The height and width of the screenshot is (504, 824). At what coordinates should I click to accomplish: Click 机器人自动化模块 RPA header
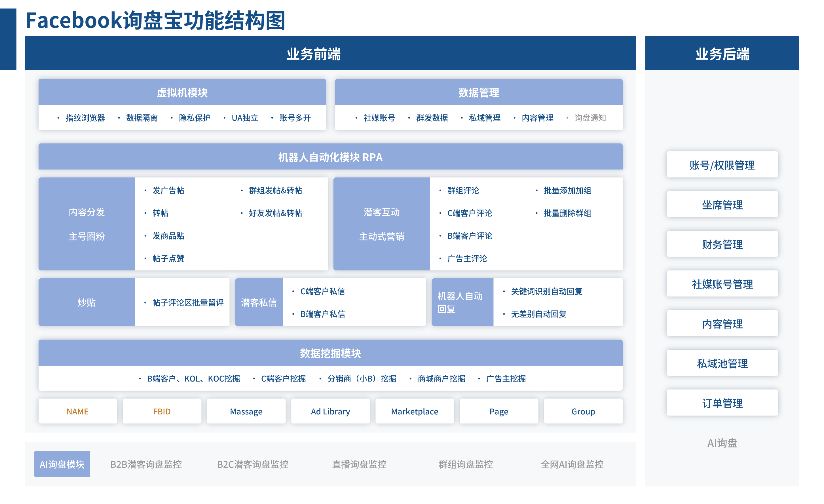tap(330, 157)
